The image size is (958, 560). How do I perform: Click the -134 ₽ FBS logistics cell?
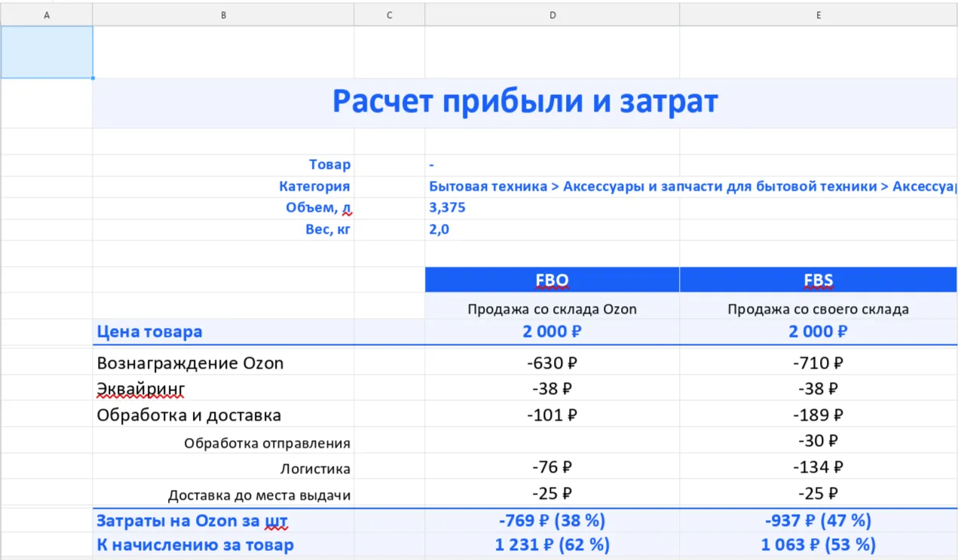pyautogui.click(x=818, y=468)
